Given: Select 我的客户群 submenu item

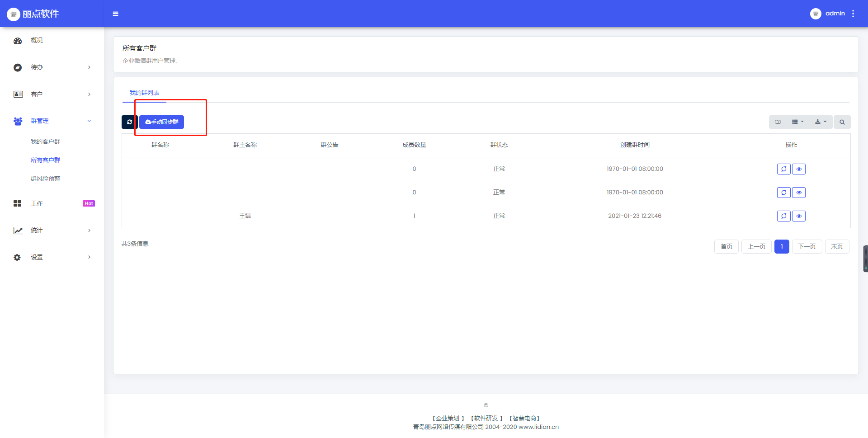Looking at the screenshot, I should [x=45, y=142].
